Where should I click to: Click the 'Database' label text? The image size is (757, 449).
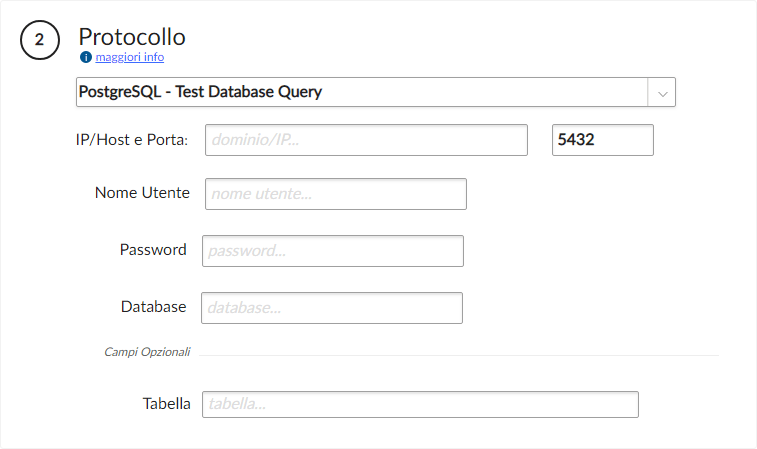click(x=153, y=307)
